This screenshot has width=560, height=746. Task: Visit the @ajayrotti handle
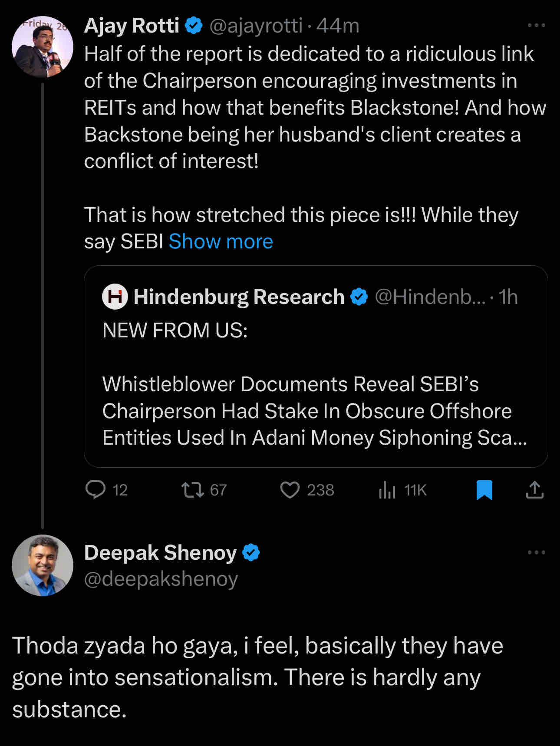coord(256,26)
